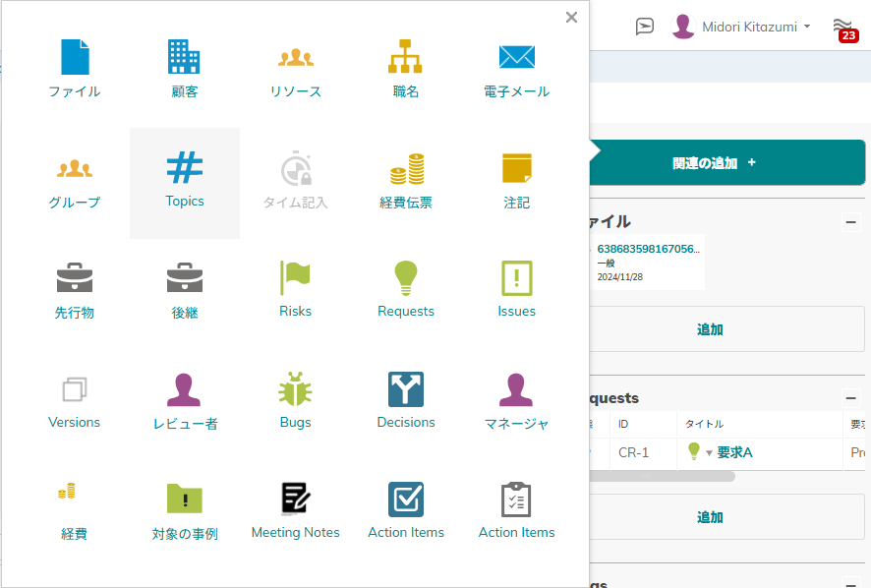
Task: Pick the 電子メール envelope icon
Action: 516,57
